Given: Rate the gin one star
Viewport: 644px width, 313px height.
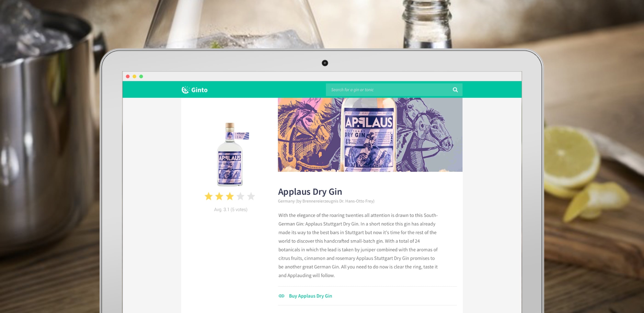Looking at the screenshot, I should click(x=209, y=196).
